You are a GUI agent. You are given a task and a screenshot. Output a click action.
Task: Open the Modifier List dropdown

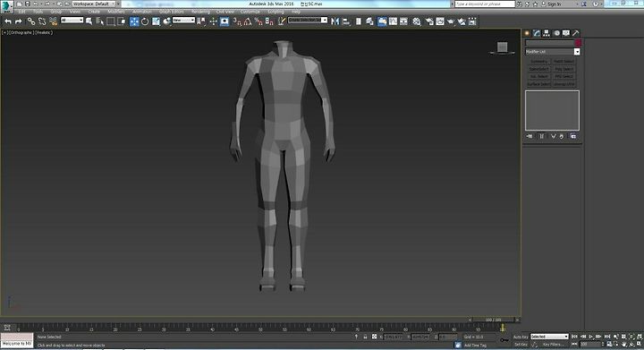click(x=553, y=52)
